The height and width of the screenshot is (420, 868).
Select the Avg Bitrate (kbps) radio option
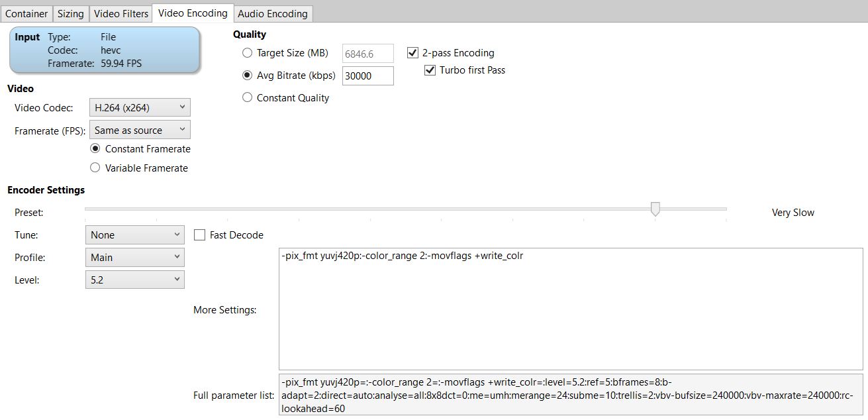248,76
